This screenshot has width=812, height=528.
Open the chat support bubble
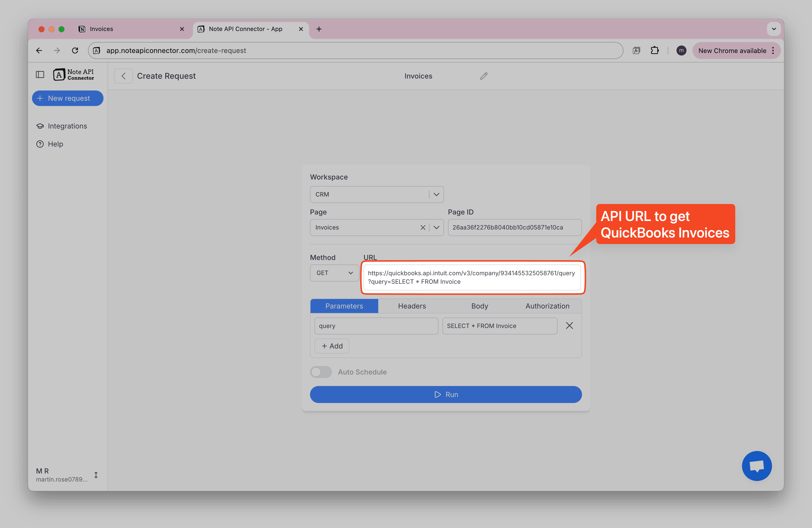[x=756, y=465]
